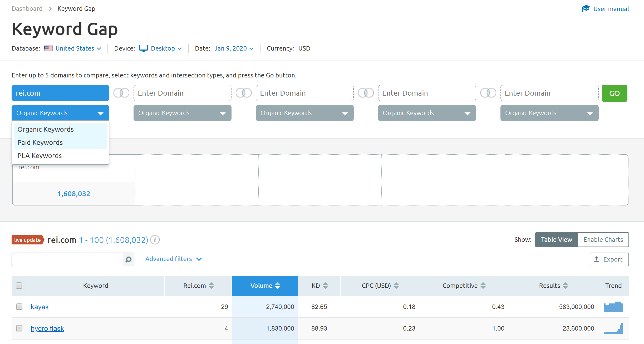This screenshot has height=344, width=644.
Task: Open fifth domain's Organic Keywords dropdown
Action: pyautogui.click(x=549, y=113)
